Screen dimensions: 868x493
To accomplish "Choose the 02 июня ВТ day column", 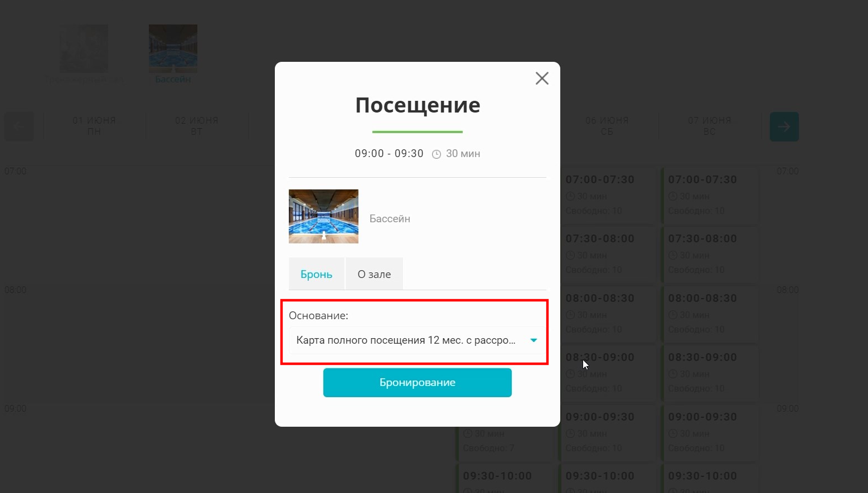I will tap(197, 126).
